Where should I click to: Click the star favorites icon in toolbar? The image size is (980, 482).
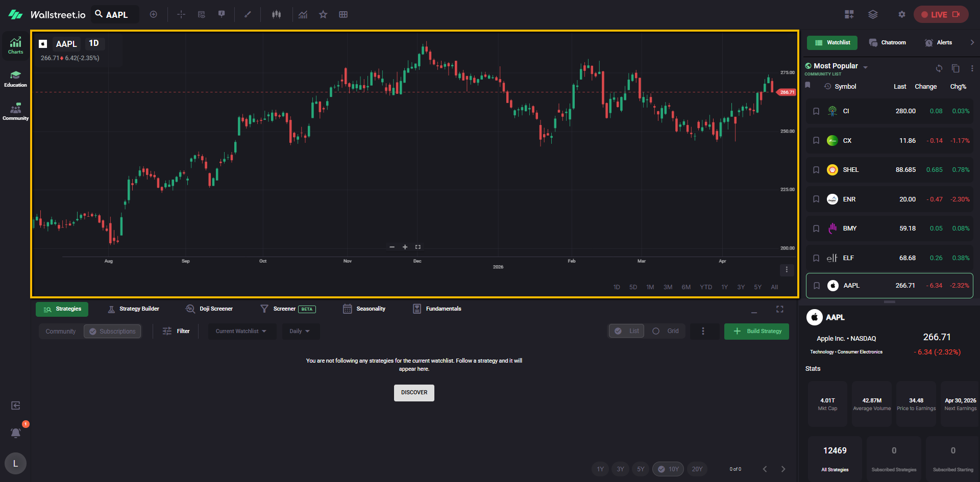pyautogui.click(x=323, y=14)
